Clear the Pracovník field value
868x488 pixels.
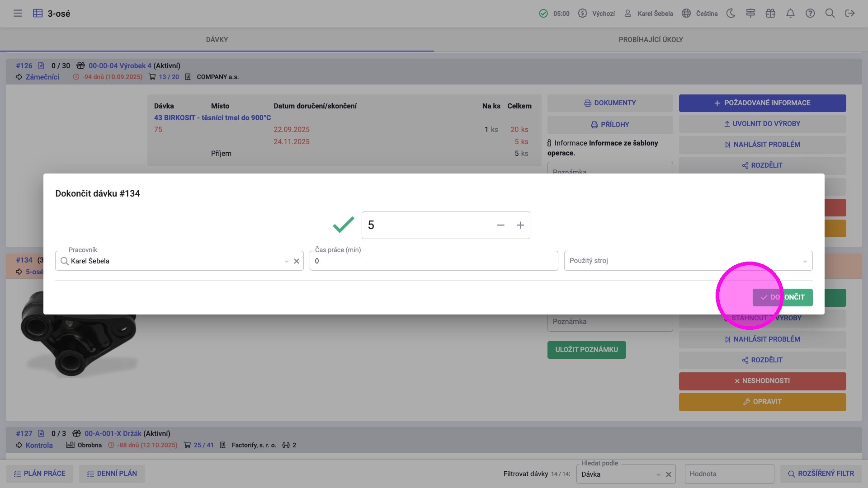[x=297, y=261]
